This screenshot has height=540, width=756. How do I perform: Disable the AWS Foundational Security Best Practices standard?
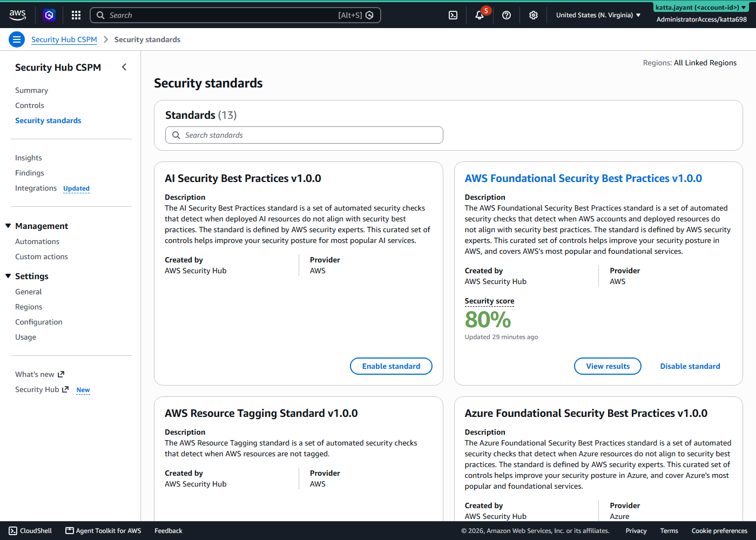[x=690, y=366]
